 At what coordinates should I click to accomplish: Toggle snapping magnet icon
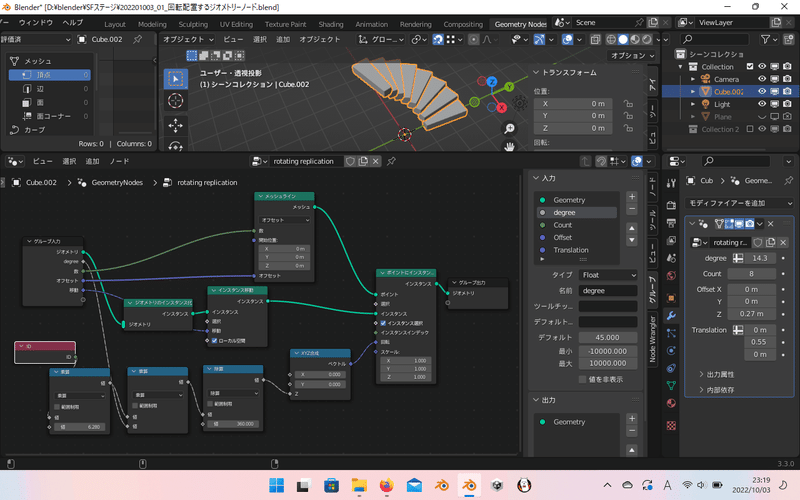tap(438, 39)
